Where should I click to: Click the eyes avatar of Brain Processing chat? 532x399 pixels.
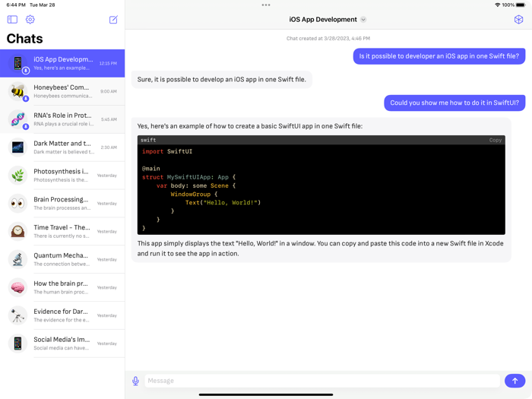click(x=17, y=203)
